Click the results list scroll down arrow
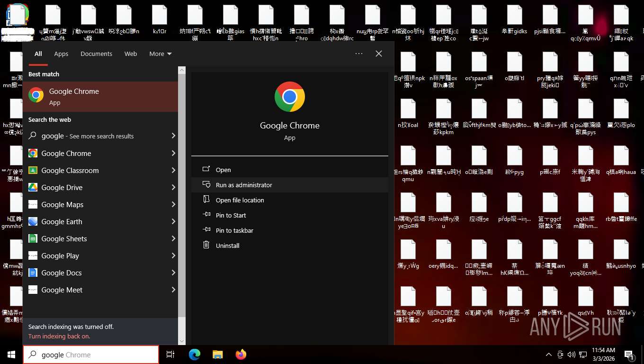Image resolution: width=644 pixels, height=364 pixels. point(182,341)
